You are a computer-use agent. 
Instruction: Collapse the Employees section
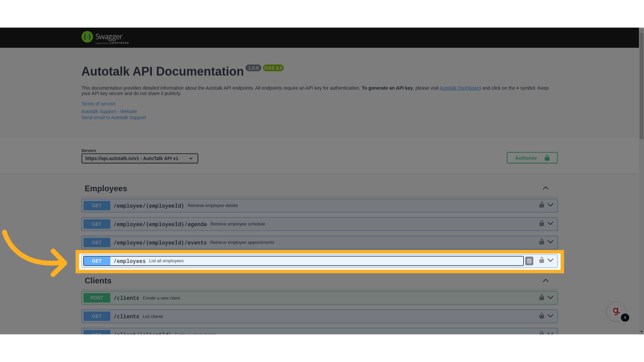point(546,188)
